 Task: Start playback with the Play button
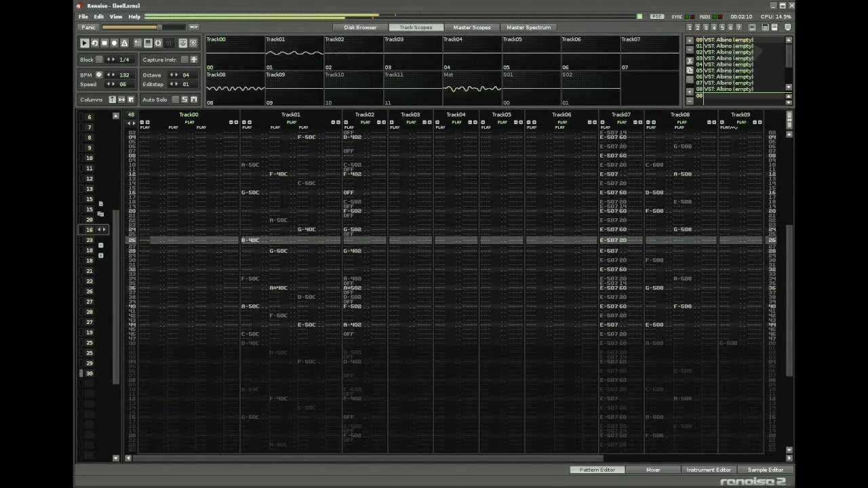[84, 43]
